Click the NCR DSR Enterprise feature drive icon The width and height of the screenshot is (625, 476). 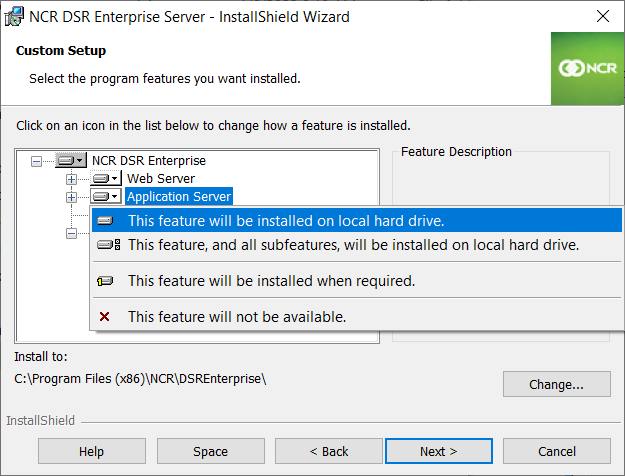pos(71,160)
